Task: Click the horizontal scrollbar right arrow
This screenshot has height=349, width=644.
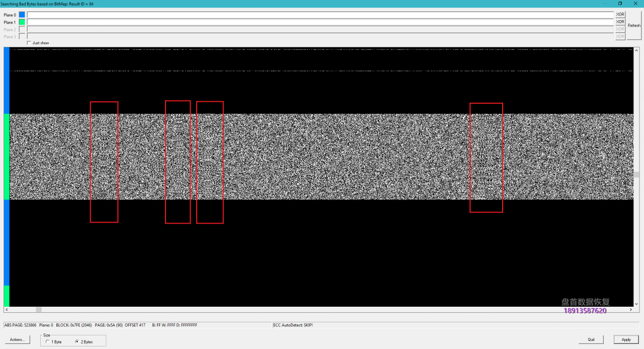Action: click(631, 309)
